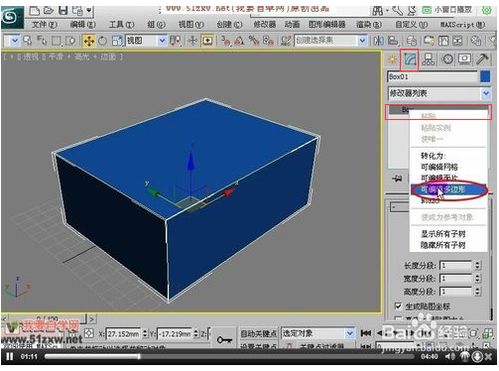Click the 3ds Max application logo
499x371 pixels.
click(12, 17)
